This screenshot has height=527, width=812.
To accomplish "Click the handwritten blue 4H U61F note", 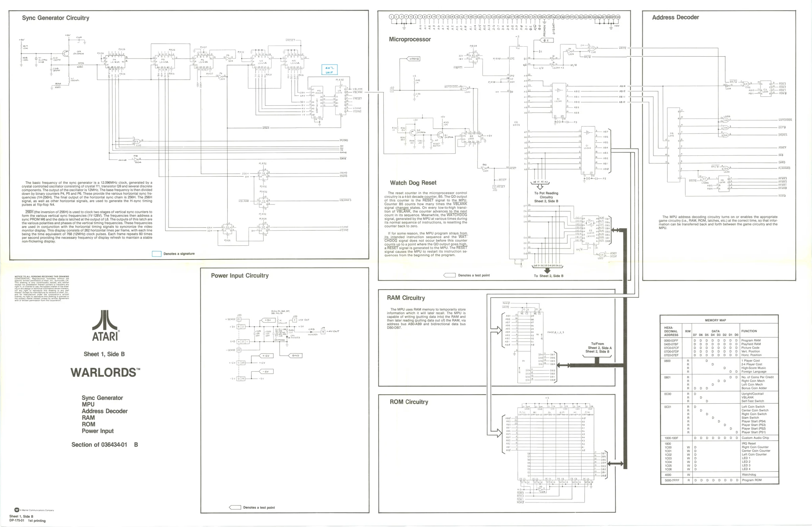I will [x=329, y=70].
